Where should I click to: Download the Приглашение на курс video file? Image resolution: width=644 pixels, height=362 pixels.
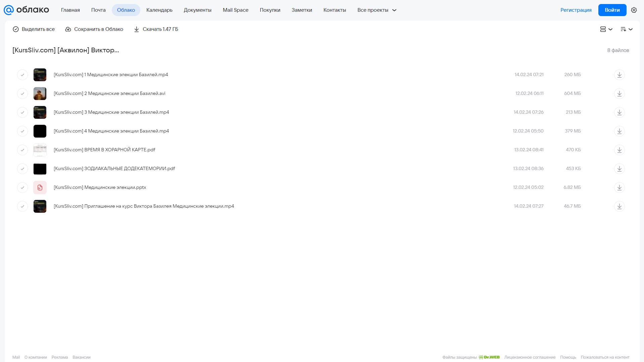click(619, 206)
